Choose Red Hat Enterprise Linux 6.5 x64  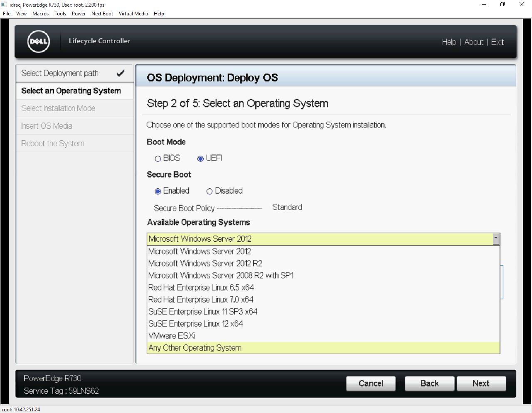pos(323,288)
